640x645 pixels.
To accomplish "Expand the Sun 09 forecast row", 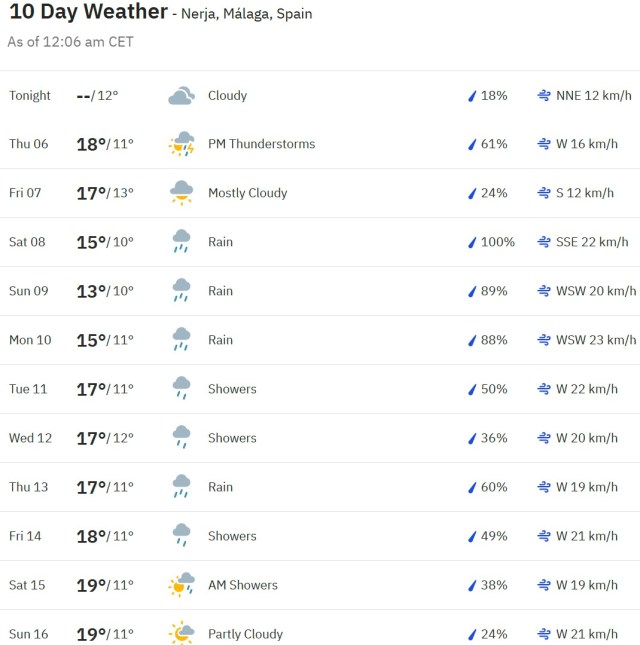I will 320,291.
